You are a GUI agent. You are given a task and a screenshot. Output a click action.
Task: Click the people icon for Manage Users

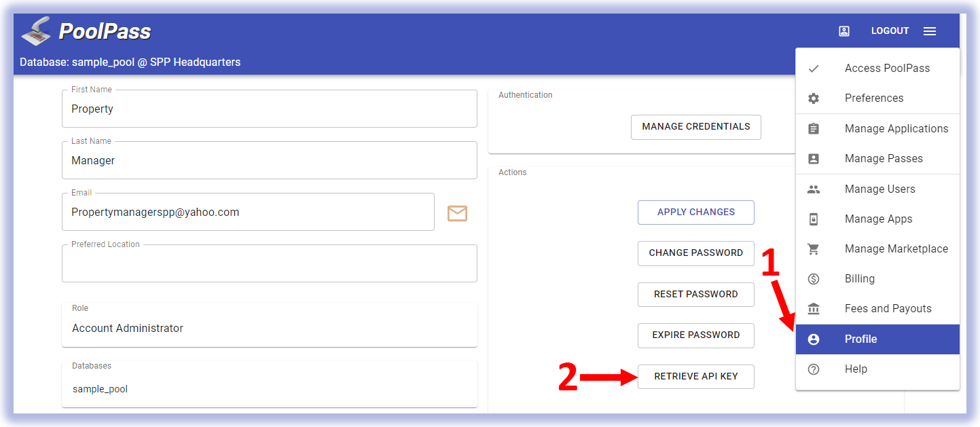pyautogui.click(x=814, y=189)
